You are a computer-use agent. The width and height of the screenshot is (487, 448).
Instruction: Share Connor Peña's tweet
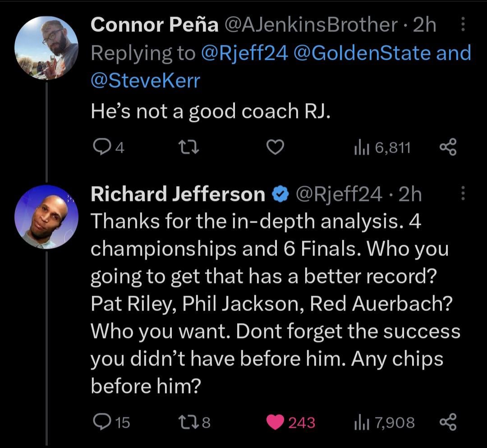click(447, 147)
